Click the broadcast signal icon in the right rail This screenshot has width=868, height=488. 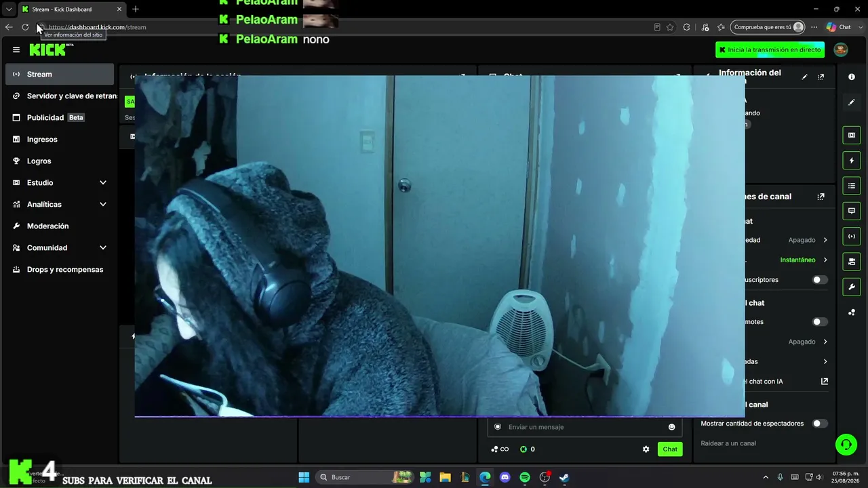point(852,237)
